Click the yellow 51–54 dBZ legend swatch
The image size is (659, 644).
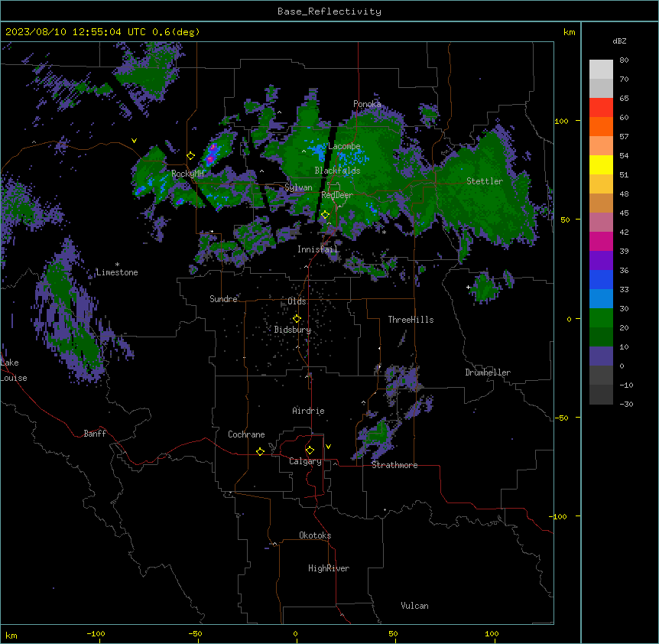pyautogui.click(x=601, y=165)
